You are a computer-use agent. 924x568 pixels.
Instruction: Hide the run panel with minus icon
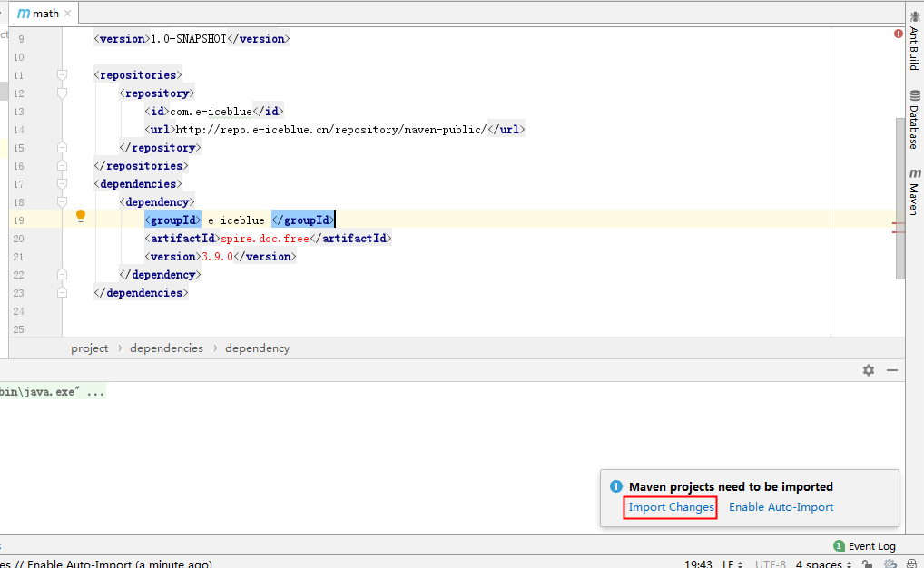point(892,370)
